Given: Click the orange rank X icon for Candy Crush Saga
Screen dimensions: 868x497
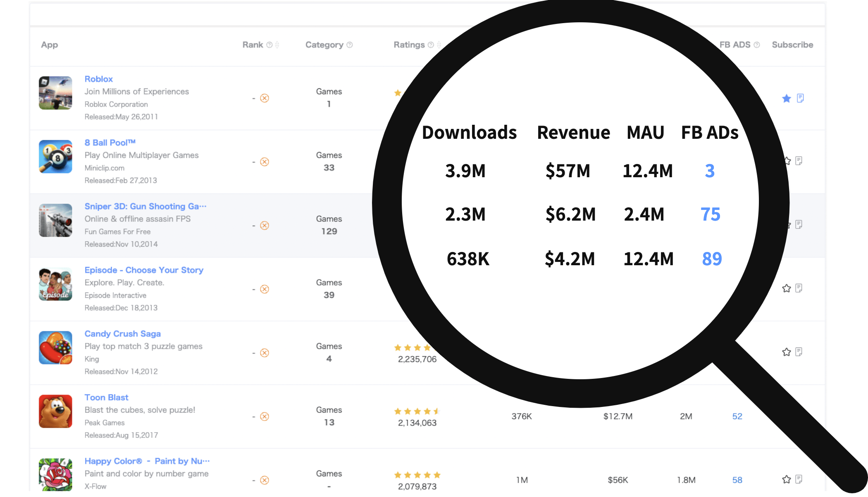Looking at the screenshot, I should click(265, 352).
